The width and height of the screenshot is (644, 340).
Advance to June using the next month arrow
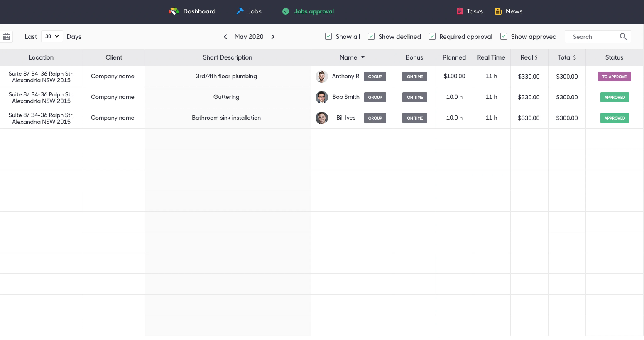coord(273,37)
